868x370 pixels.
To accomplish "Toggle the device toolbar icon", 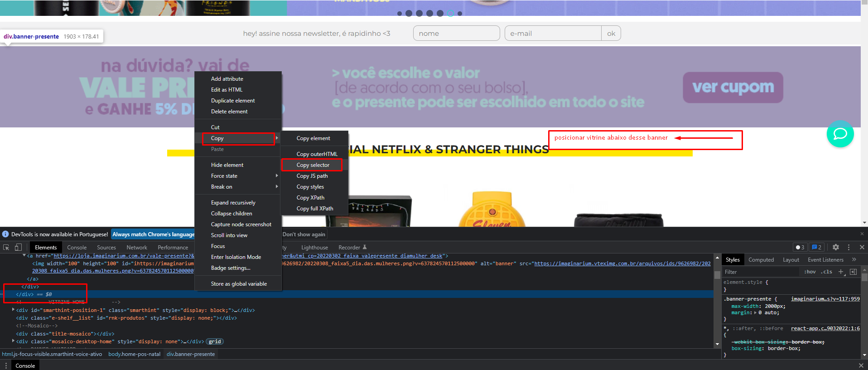I will (x=18, y=247).
